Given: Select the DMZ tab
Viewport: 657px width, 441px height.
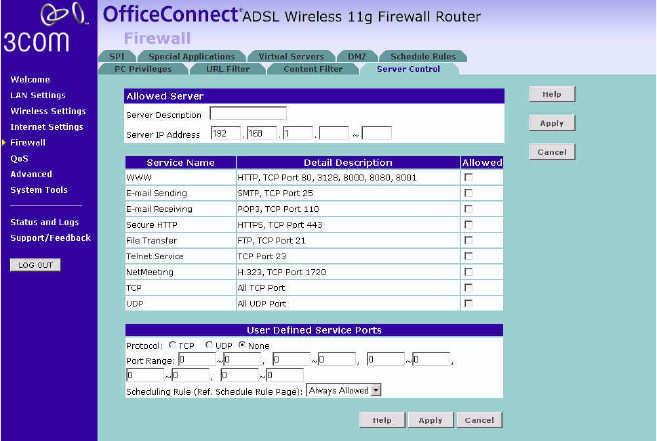Looking at the screenshot, I should (x=357, y=56).
